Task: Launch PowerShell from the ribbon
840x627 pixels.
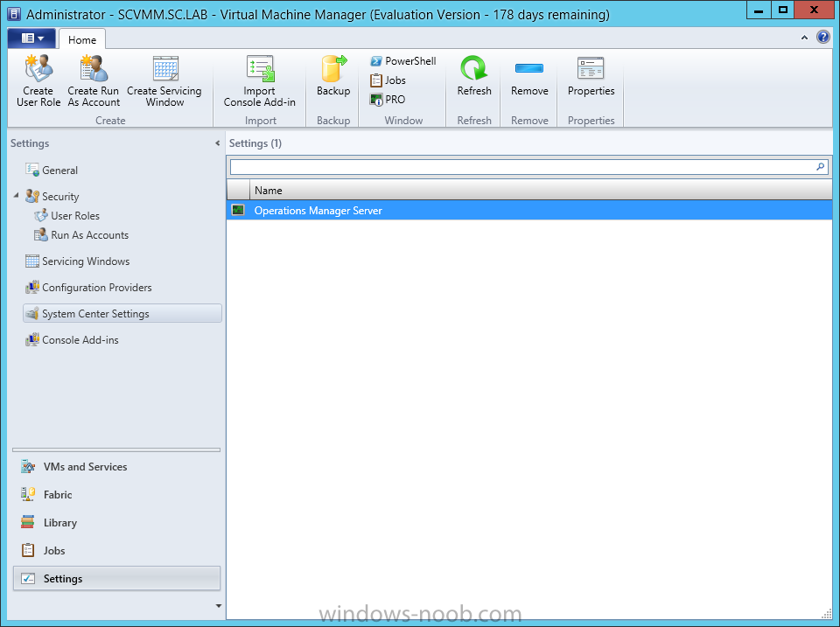Action: (x=403, y=61)
